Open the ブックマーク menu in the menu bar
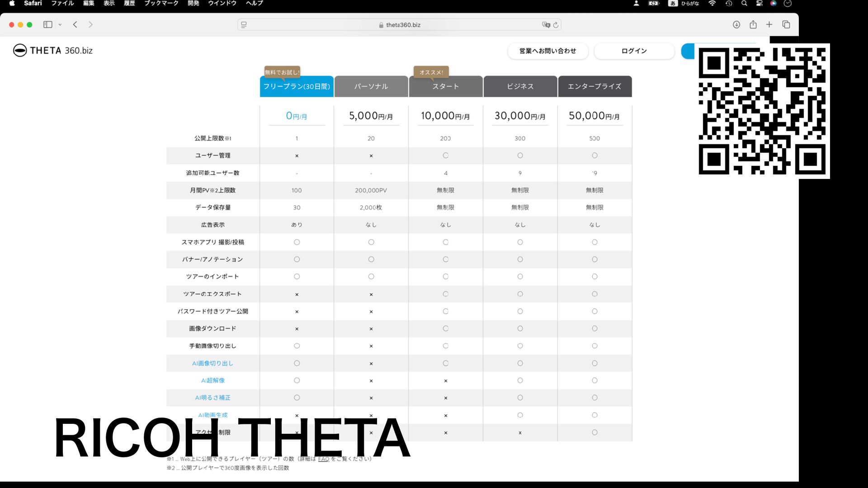The image size is (868, 488). click(161, 3)
